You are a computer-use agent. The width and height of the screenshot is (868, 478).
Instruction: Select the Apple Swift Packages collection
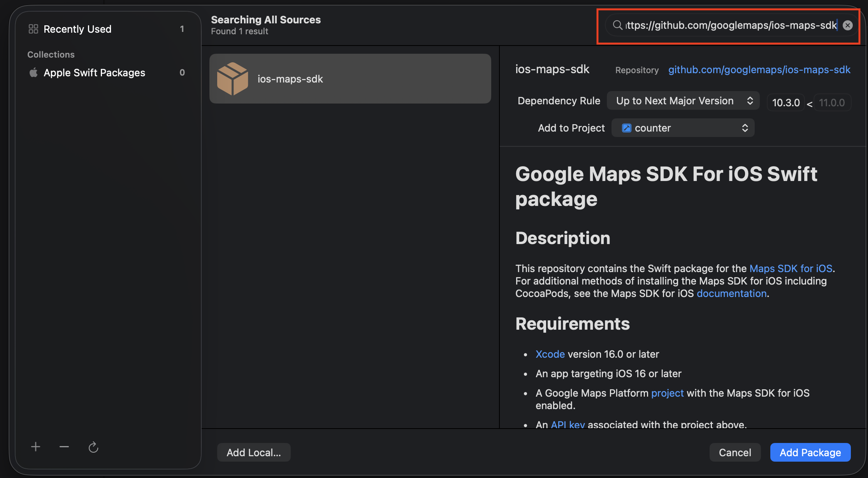[x=94, y=72]
